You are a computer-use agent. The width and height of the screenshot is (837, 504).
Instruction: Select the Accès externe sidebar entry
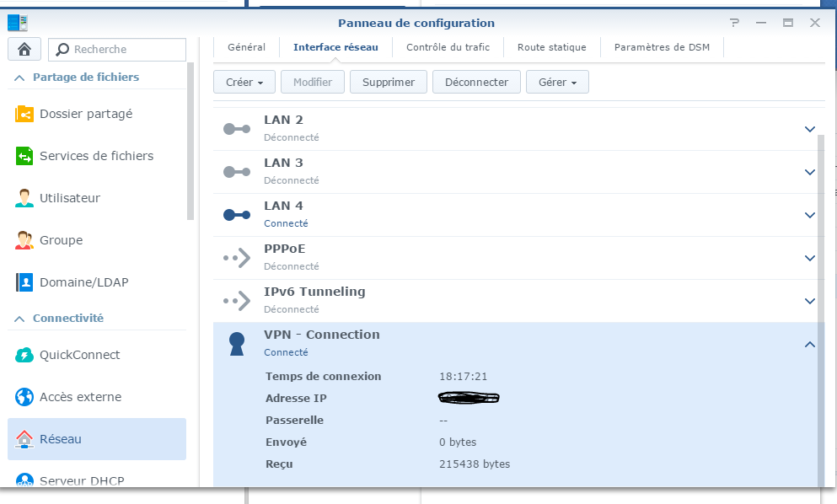pos(97,397)
